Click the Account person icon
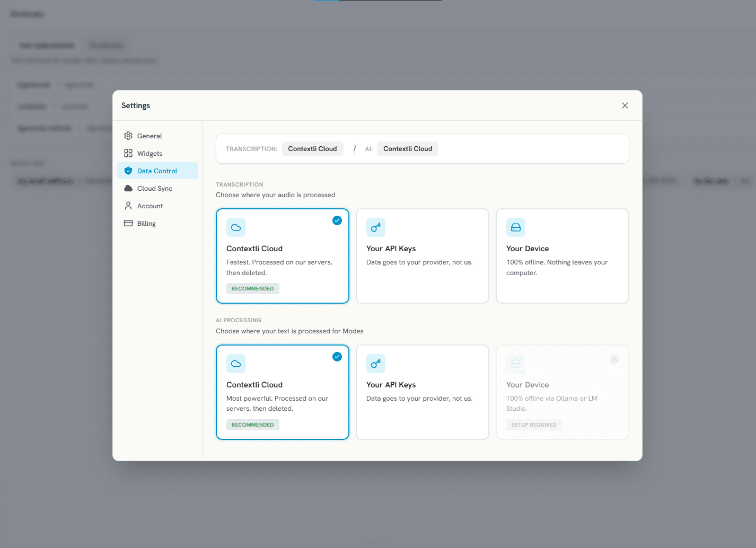The width and height of the screenshot is (756, 548). pos(128,206)
